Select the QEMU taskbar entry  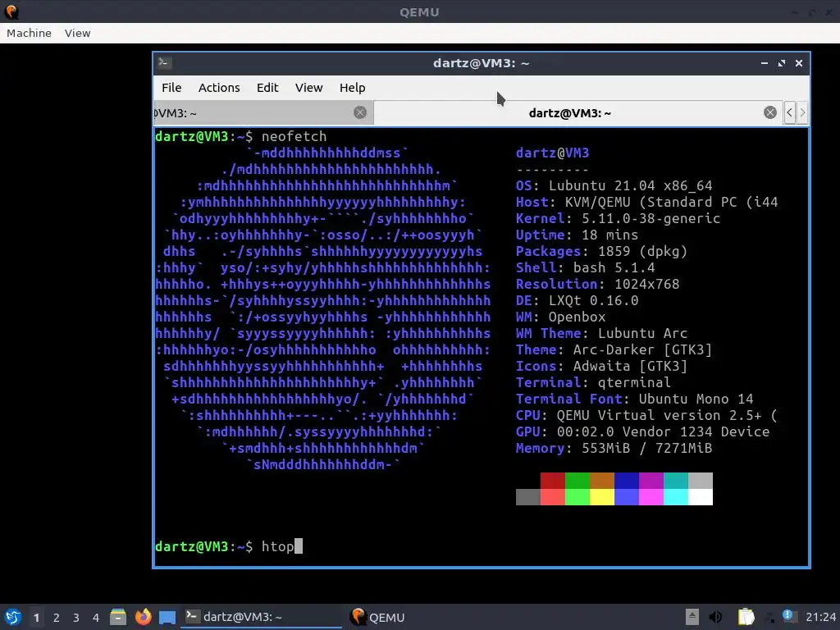(377, 617)
